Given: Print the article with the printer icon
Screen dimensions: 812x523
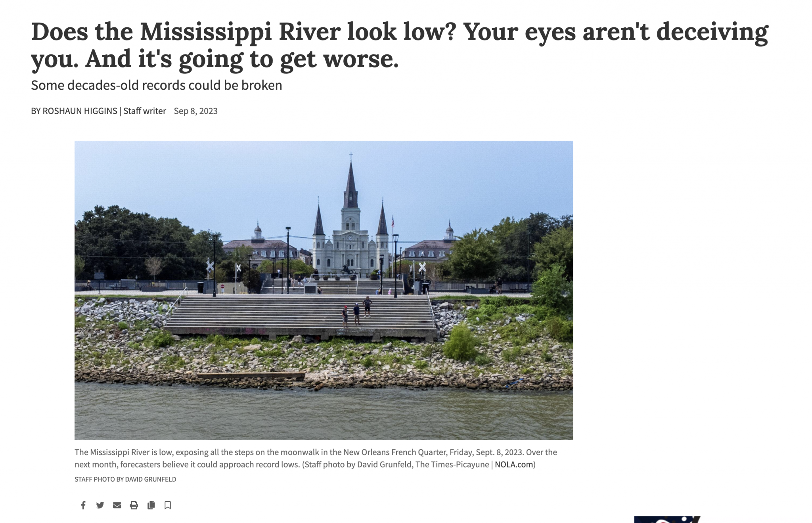Looking at the screenshot, I should pyautogui.click(x=134, y=505).
